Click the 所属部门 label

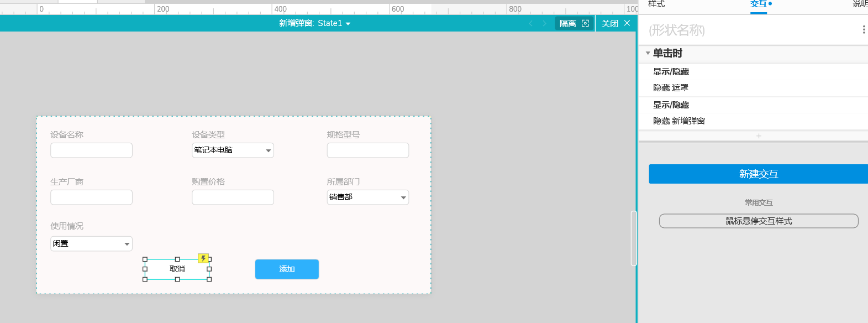pos(343,182)
